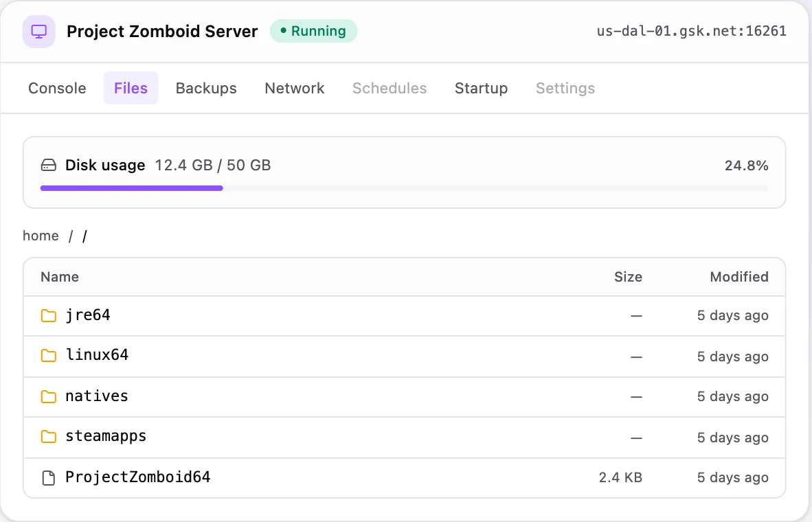Click the Running status badge
Viewport: 812px width, 522px height.
click(313, 31)
